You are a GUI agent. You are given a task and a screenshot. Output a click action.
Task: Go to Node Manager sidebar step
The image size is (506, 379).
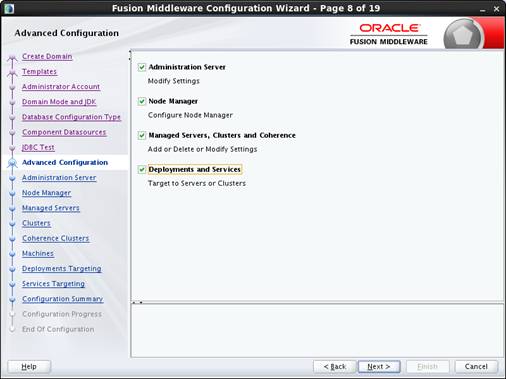pyautogui.click(x=46, y=193)
